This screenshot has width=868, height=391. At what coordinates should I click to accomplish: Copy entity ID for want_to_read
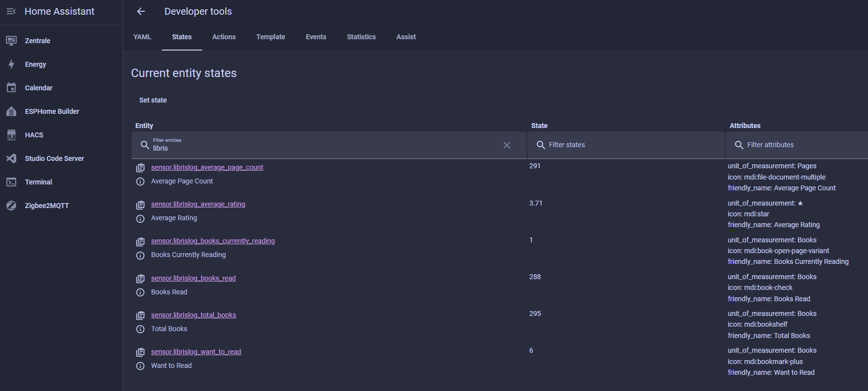tap(140, 352)
